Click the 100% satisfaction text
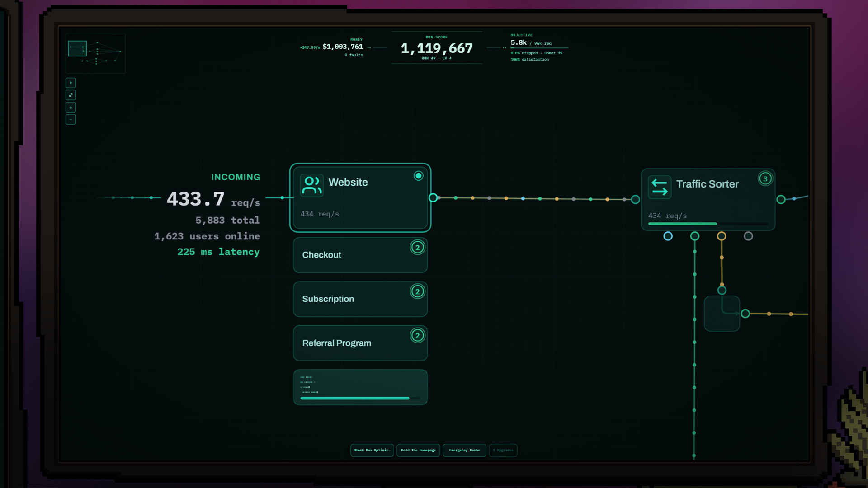The width and height of the screenshot is (868, 488). coord(529,59)
